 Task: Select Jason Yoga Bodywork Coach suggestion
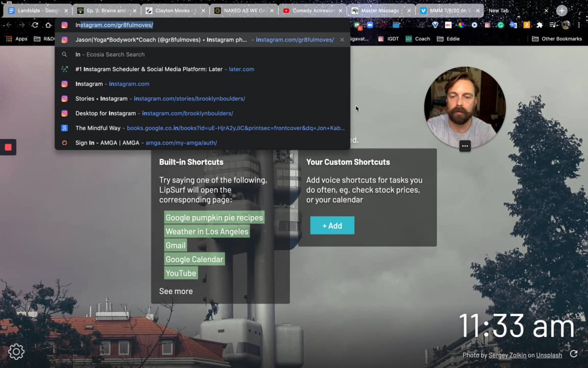click(203, 39)
